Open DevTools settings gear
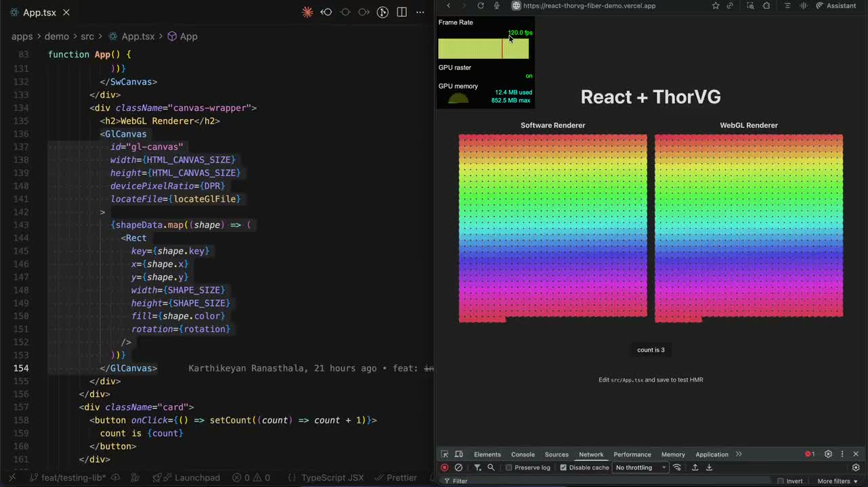 click(828, 455)
